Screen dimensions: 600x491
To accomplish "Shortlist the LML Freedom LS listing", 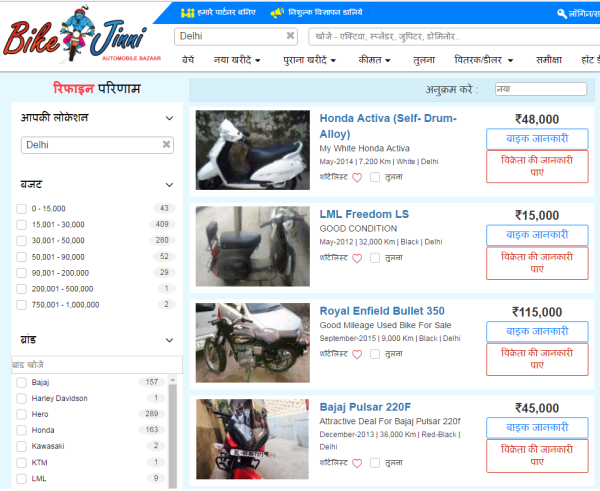I will (x=356, y=258).
